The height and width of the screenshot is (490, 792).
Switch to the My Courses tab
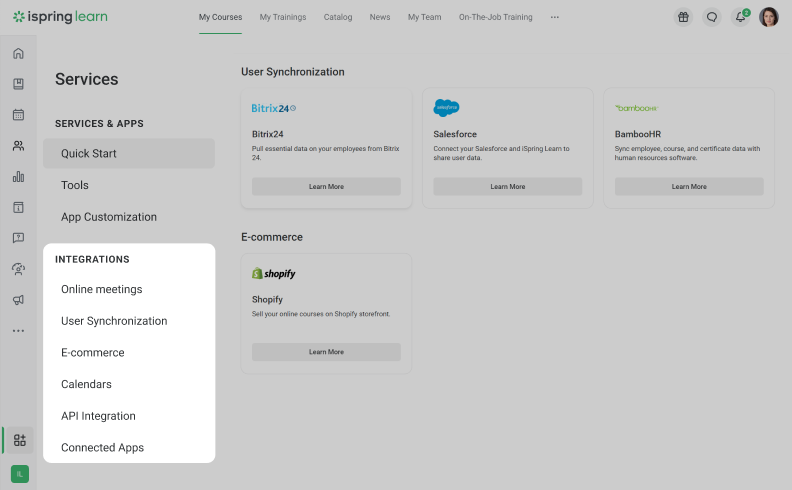(x=220, y=17)
